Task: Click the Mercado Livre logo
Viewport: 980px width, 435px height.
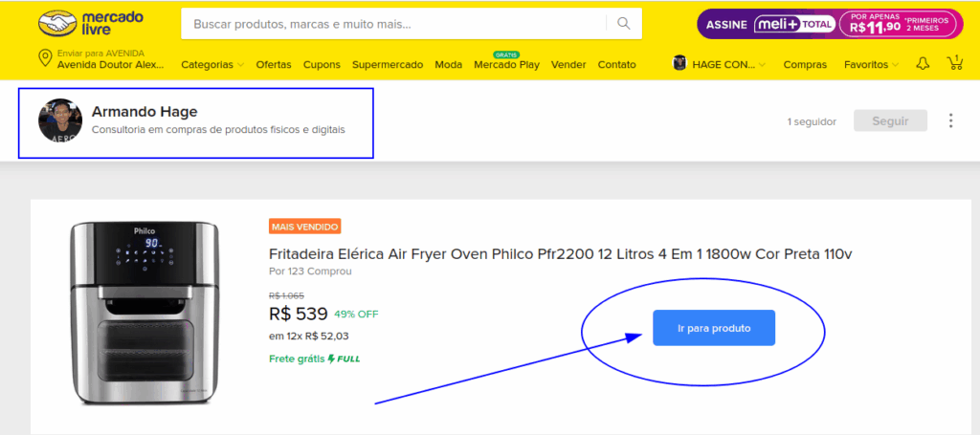Action: (91, 24)
